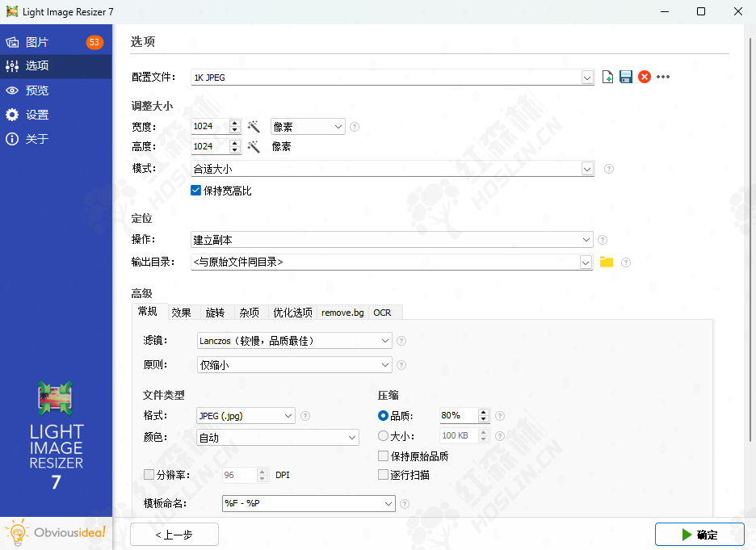The height and width of the screenshot is (550, 756).
Task: Open help for the width unit
Action: (355, 127)
